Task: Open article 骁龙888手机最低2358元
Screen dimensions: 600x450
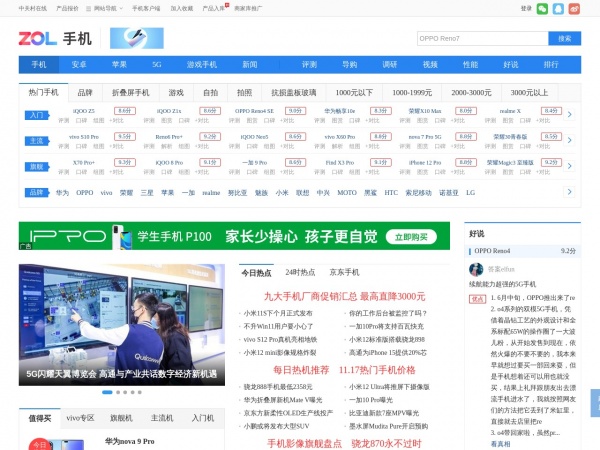Action: click(278, 387)
